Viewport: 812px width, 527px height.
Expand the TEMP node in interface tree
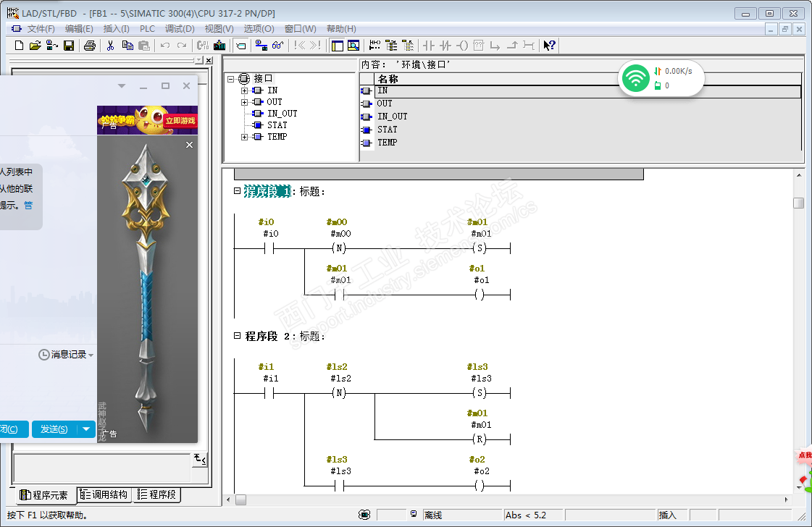[x=244, y=137]
